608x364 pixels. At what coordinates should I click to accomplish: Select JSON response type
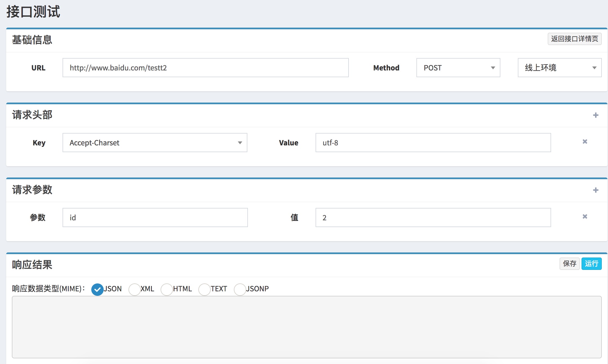click(97, 289)
